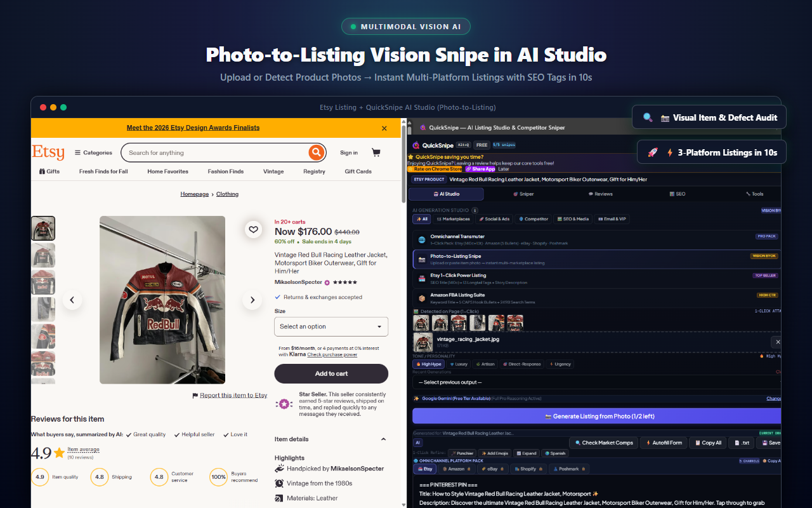The height and width of the screenshot is (508, 812).
Task: Filter tools by Marketplaces
Action: tap(454, 219)
